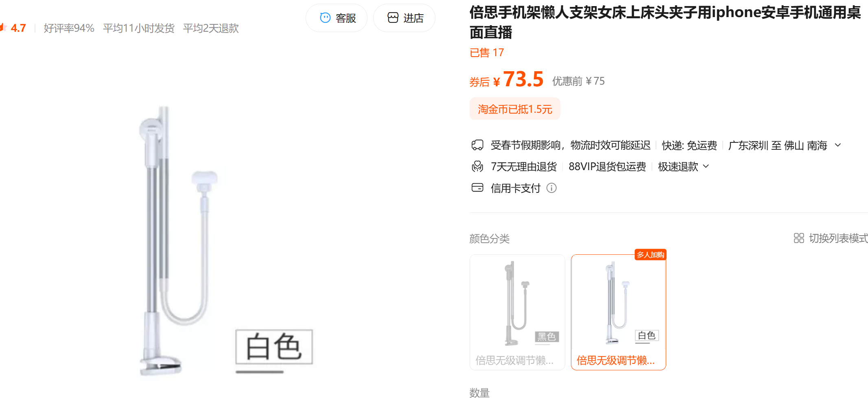Image resolution: width=868 pixels, height=398 pixels.
Task: Go to the shop via 进店
Action: (404, 18)
